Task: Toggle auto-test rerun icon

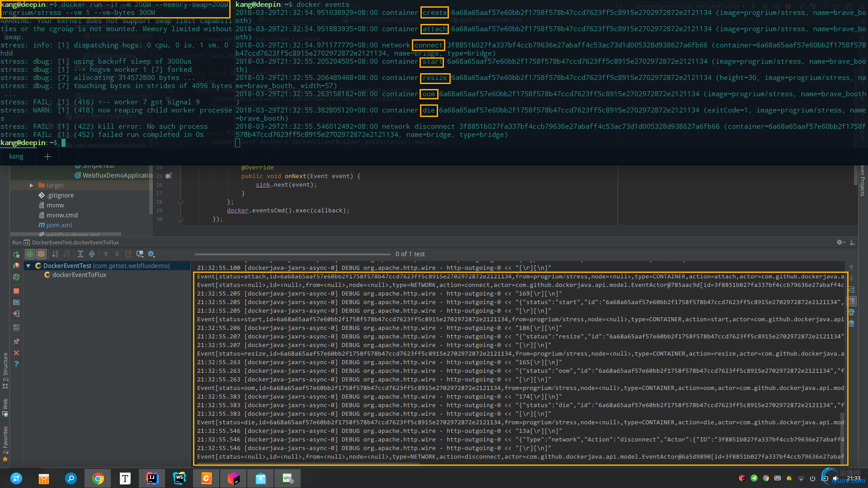Action: click(x=16, y=277)
